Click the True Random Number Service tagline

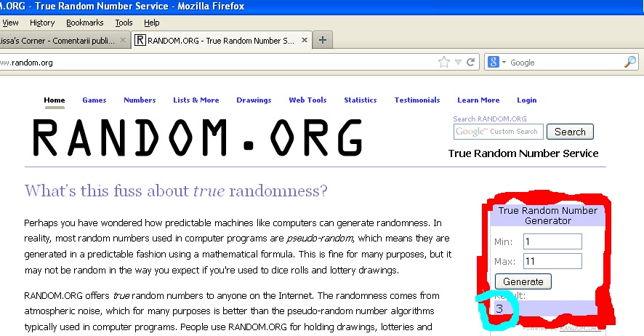(x=523, y=153)
